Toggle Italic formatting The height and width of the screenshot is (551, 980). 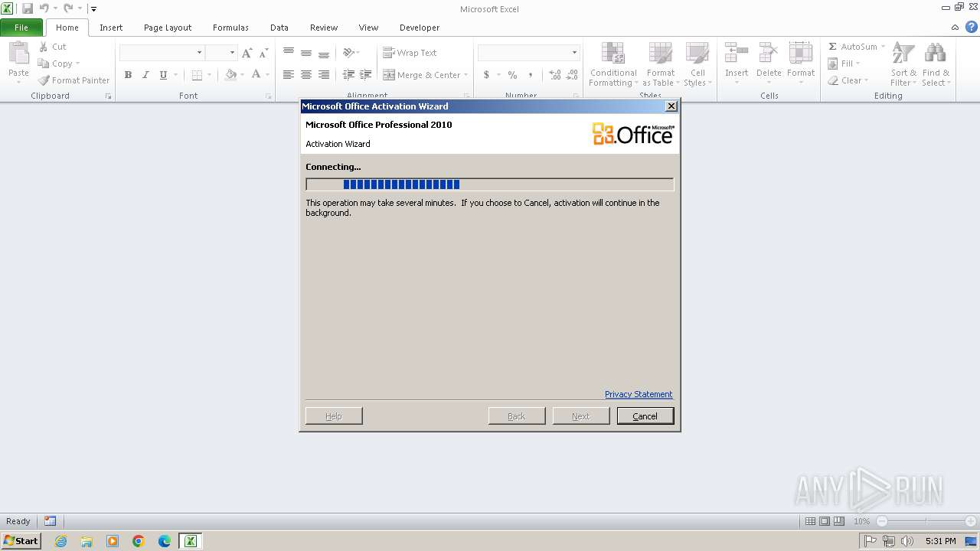[145, 75]
